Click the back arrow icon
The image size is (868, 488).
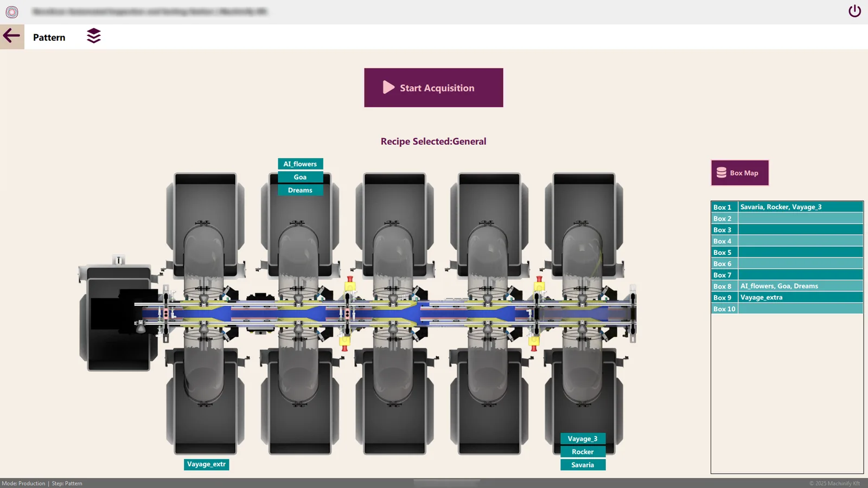click(11, 36)
